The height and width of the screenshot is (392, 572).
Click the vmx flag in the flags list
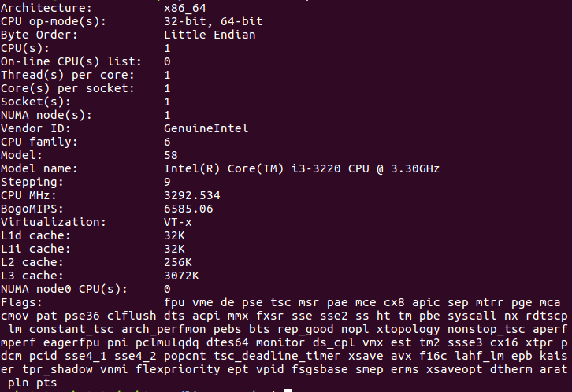click(x=373, y=343)
